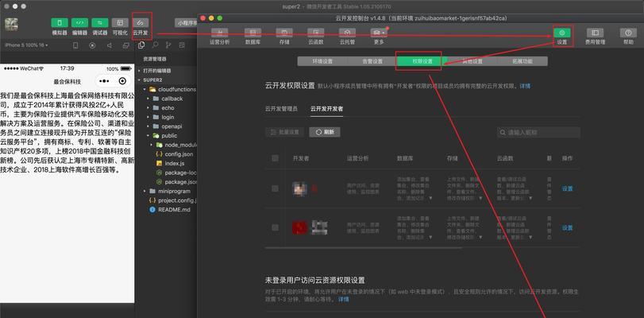The height and width of the screenshot is (318, 644).
Task: Check the second developer row checkbox
Action: point(275,227)
